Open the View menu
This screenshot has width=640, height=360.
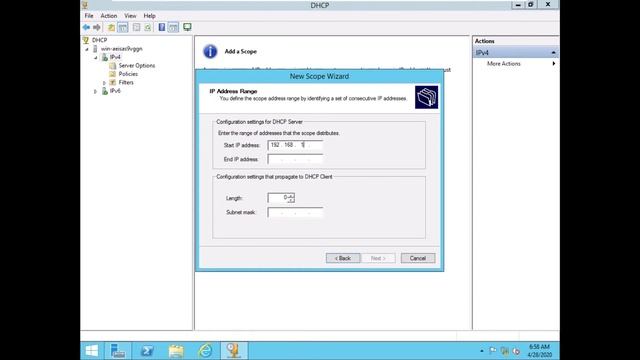130,16
